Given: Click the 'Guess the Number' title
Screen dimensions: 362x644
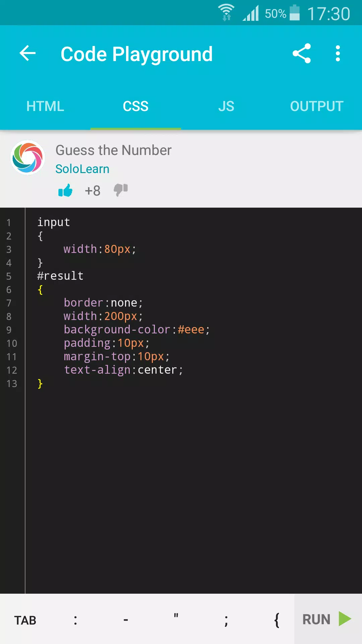Looking at the screenshot, I should [x=114, y=150].
